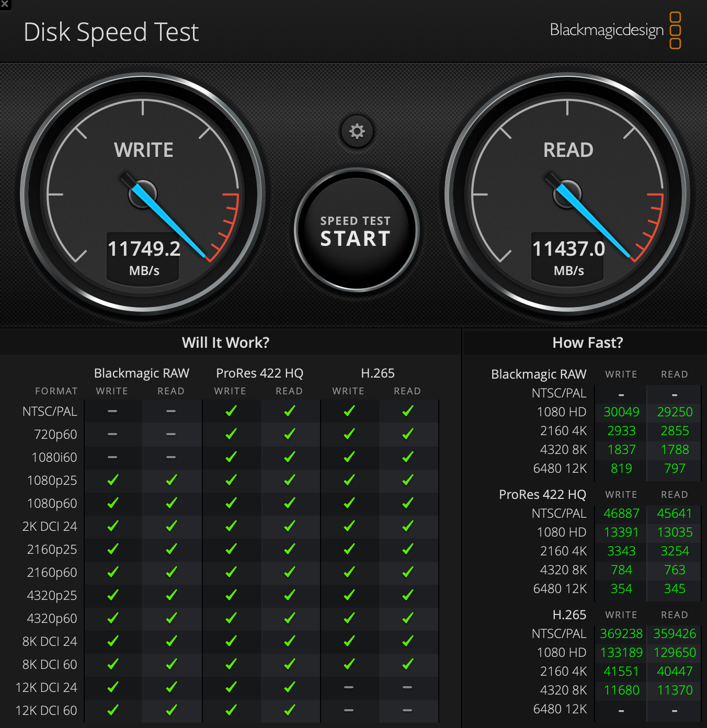Click Blackmagic RAW read checkmark for 4320p60
The image size is (707, 728).
click(171, 618)
